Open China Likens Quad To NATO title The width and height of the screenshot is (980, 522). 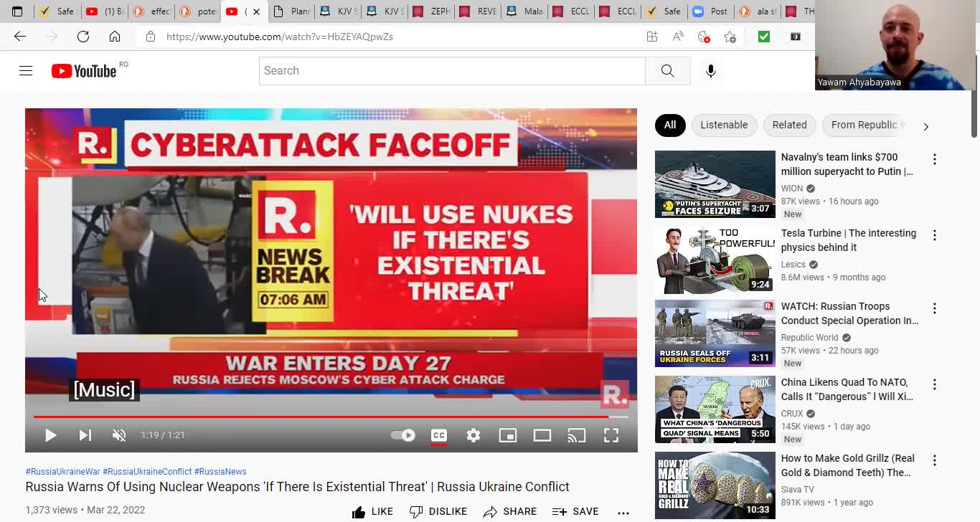[x=847, y=389]
